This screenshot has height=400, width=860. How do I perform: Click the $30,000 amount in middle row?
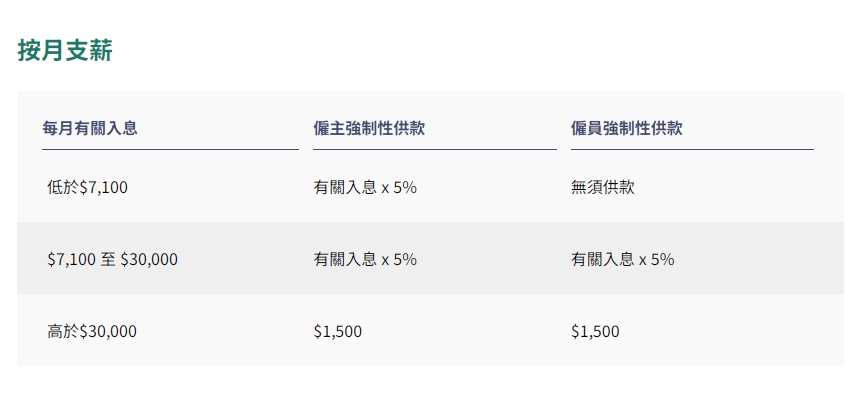149,259
